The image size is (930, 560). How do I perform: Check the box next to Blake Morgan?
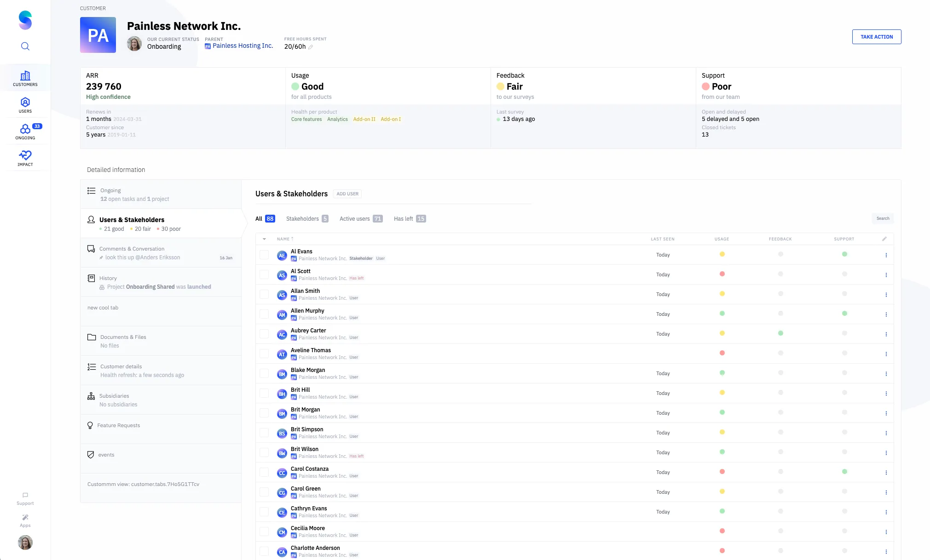(x=264, y=373)
